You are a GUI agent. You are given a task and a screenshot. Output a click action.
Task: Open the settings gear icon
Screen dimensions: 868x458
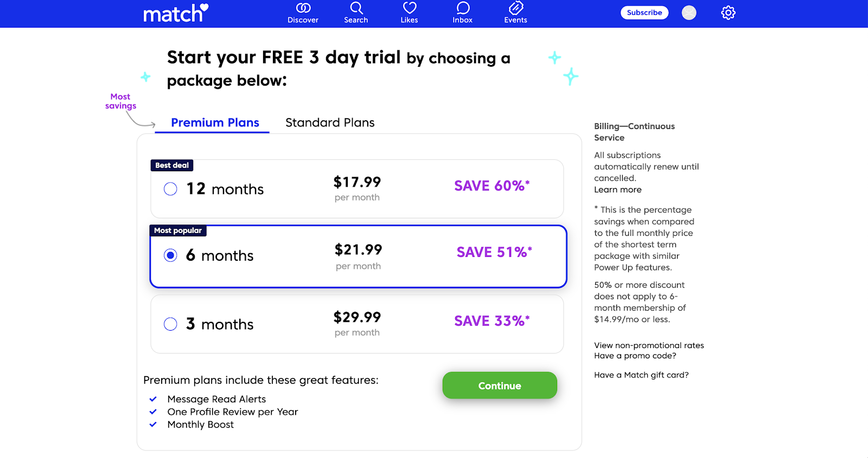click(x=728, y=13)
